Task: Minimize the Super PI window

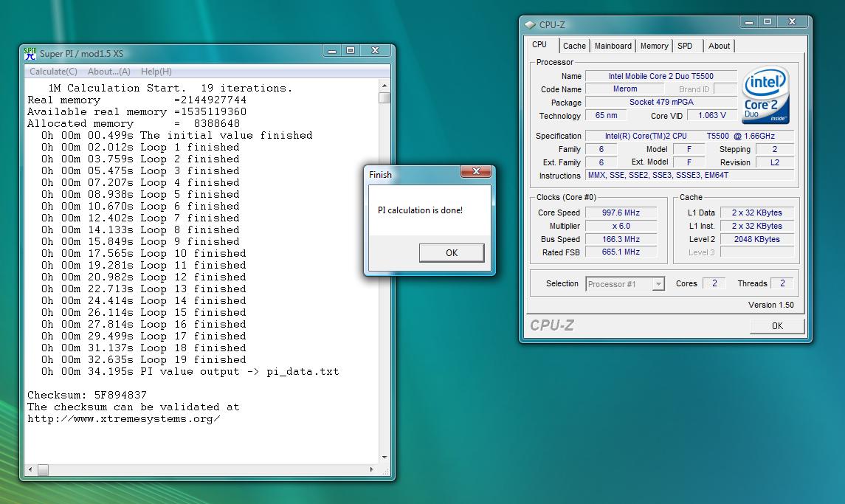Action: pyautogui.click(x=332, y=51)
